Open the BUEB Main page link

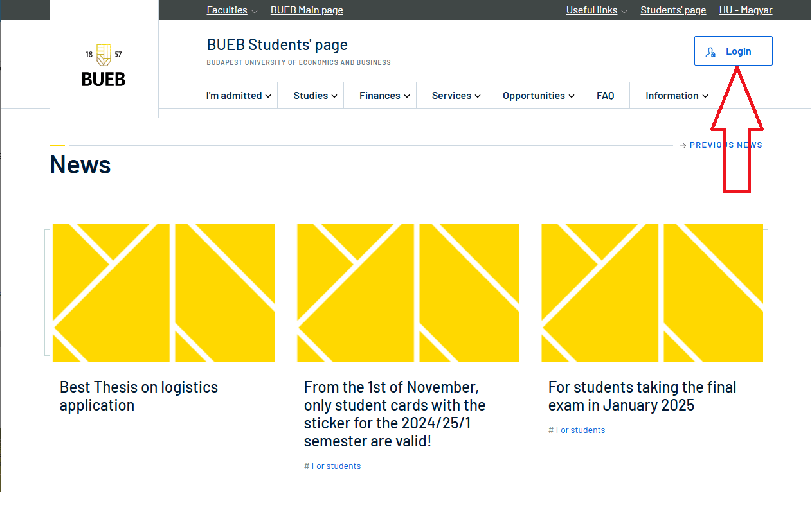pos(307,10)
